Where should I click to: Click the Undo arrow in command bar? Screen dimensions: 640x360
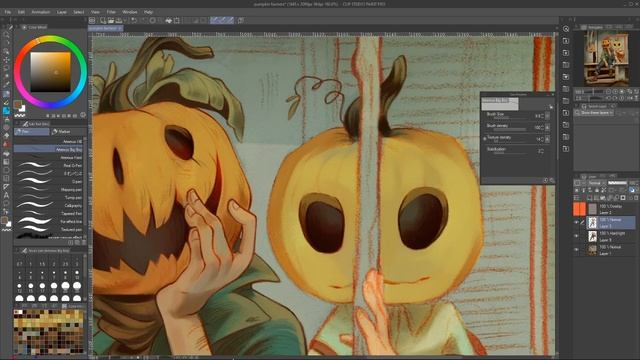[133, 20]
